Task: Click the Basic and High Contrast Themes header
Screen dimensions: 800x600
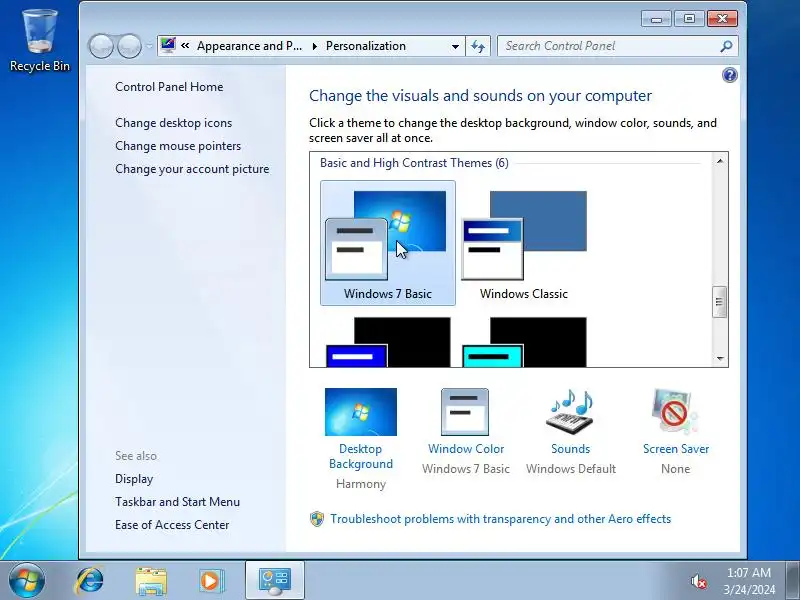Action: [x=414, y=163]
